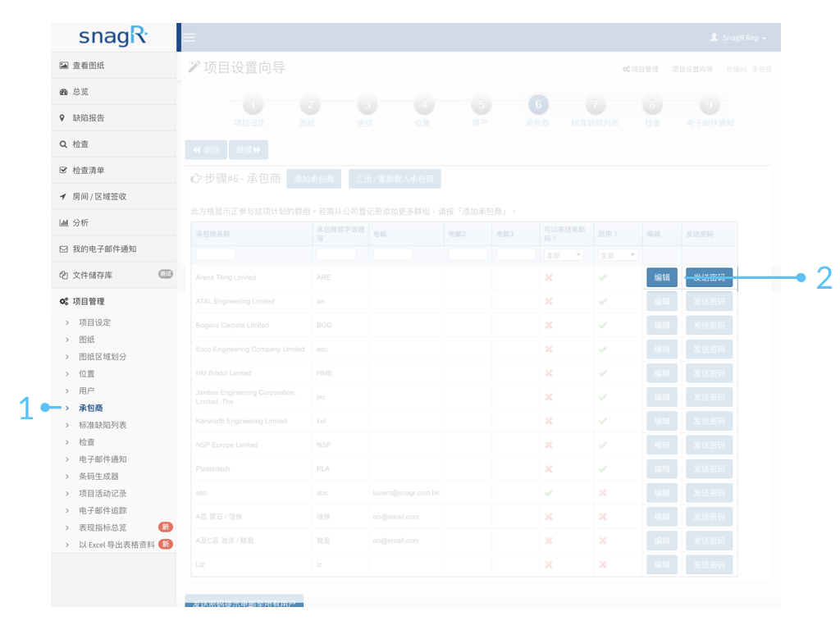Click wizard step 2 图纸
The image size is (840, 630).
310,104
